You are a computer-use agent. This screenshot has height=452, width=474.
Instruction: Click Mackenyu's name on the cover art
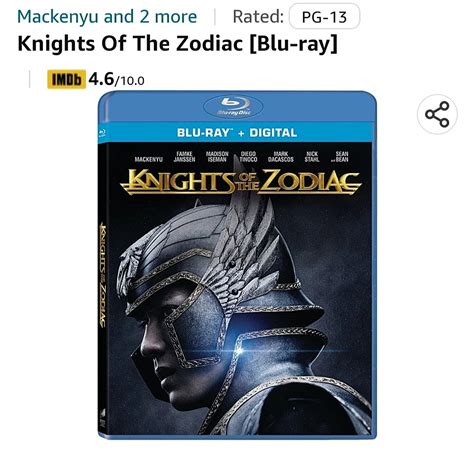pyautogui.click(x=148, y=159)
